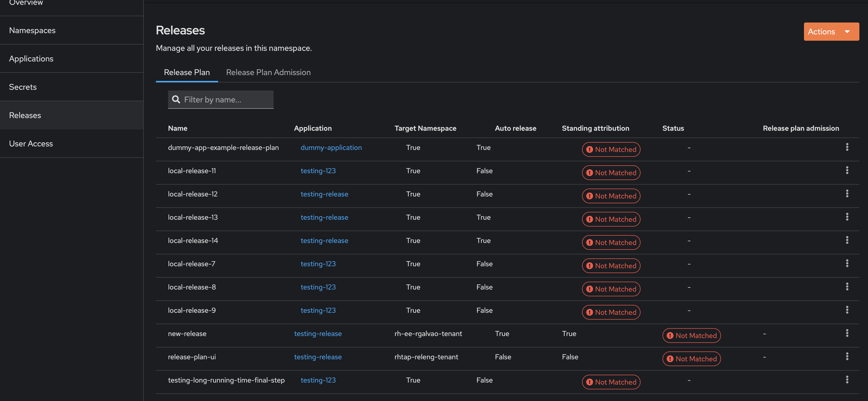Open the dummy-application link
This screenshot has width=868, height=401.
tap(331, 147)
